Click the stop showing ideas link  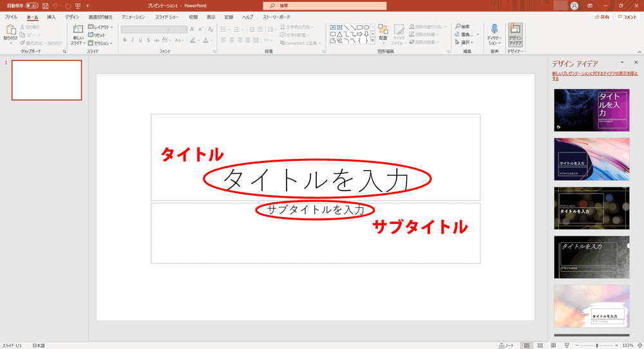click(x=594, y=76)
